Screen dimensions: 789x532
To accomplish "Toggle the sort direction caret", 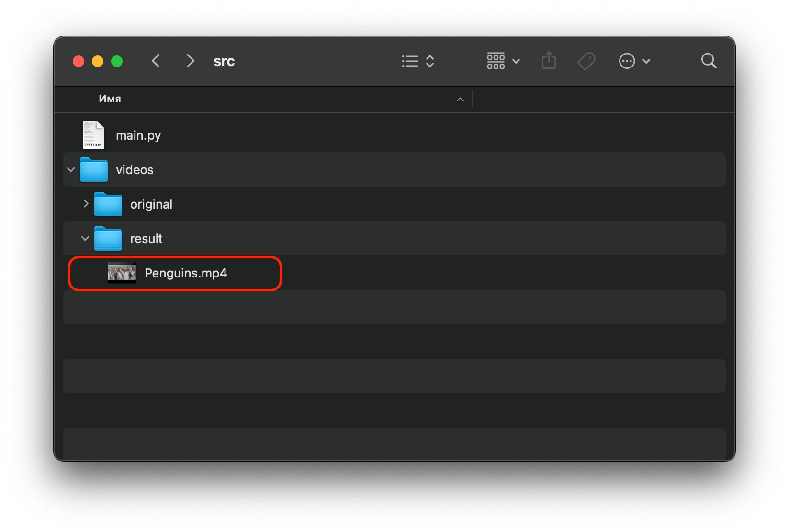I will (x=460, y=100).
